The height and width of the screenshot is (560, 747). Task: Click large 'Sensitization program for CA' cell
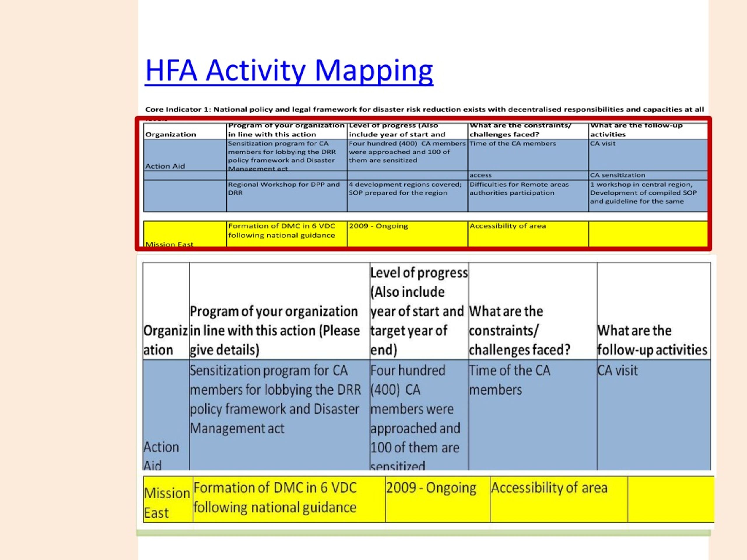[x=280, y=415]
